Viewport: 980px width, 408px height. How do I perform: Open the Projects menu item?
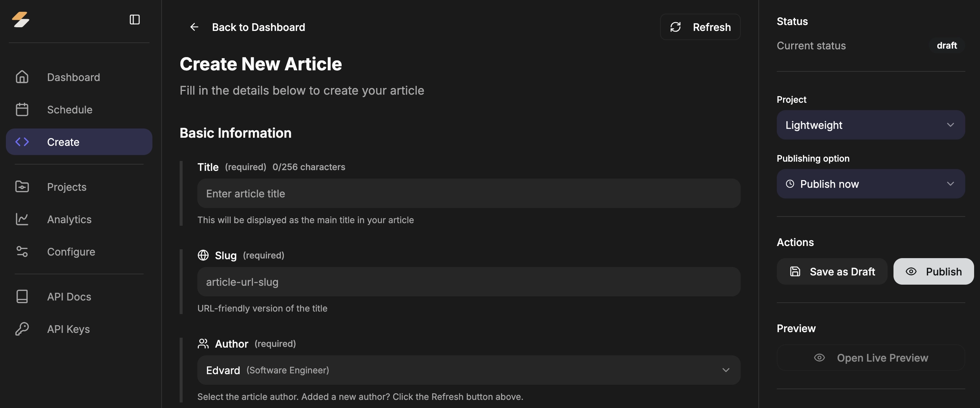tap(67, 187)
